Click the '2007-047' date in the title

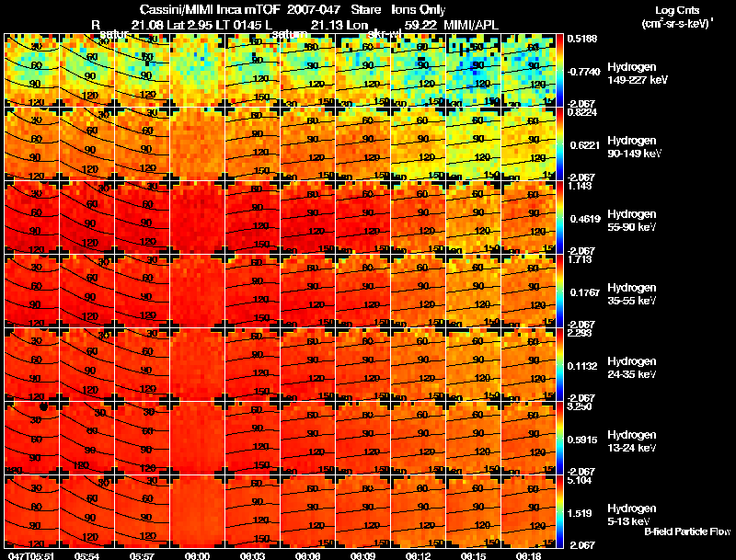coord(314,9)
